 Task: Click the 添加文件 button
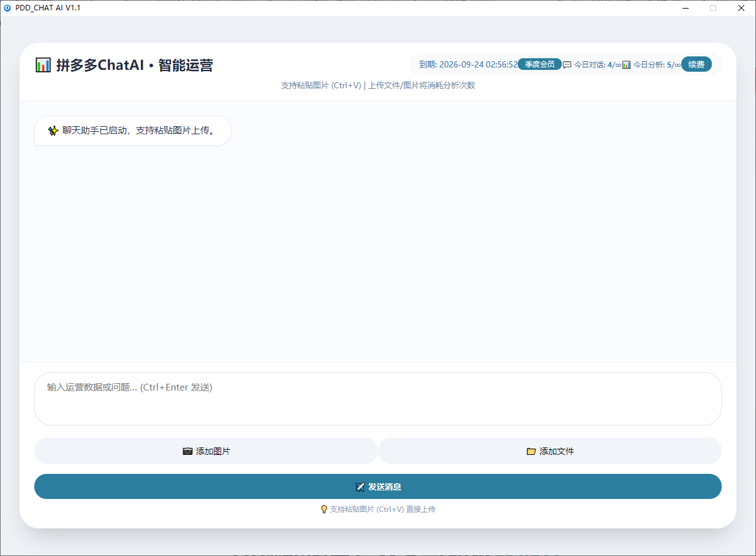click(x=550, y=451)
